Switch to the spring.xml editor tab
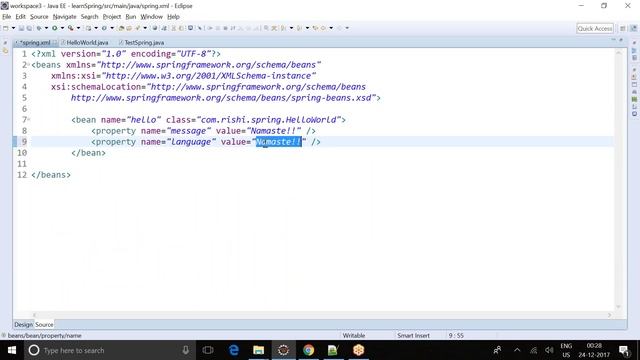This screenshot has width=640, height=360. 35,42
